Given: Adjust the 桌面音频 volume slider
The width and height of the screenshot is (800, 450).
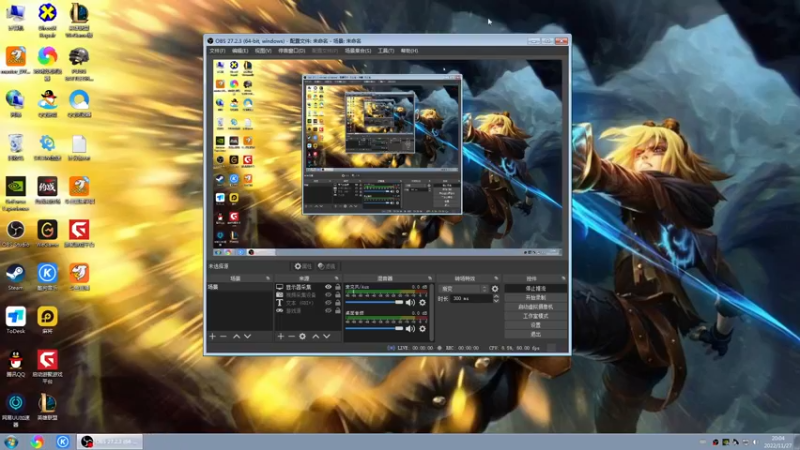Looking at the screenshot, I should (374, 329).
